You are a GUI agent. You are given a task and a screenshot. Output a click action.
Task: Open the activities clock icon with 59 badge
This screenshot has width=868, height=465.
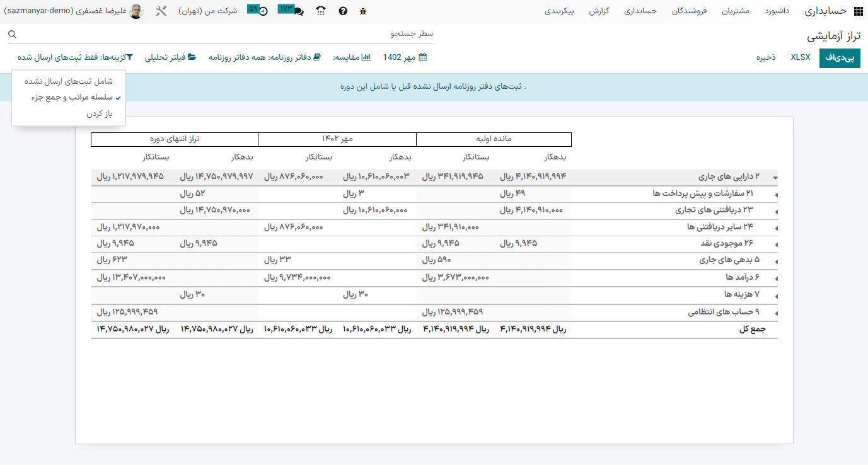(x=263, y=11)
